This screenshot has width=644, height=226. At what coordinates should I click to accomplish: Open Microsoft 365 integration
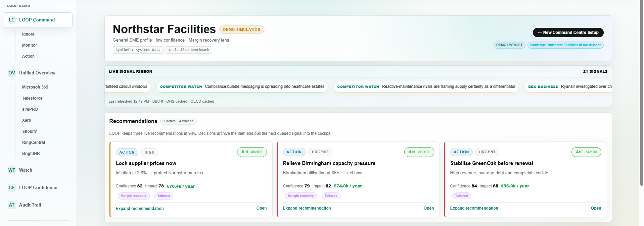pyautogui.click(x=35, y=87)
